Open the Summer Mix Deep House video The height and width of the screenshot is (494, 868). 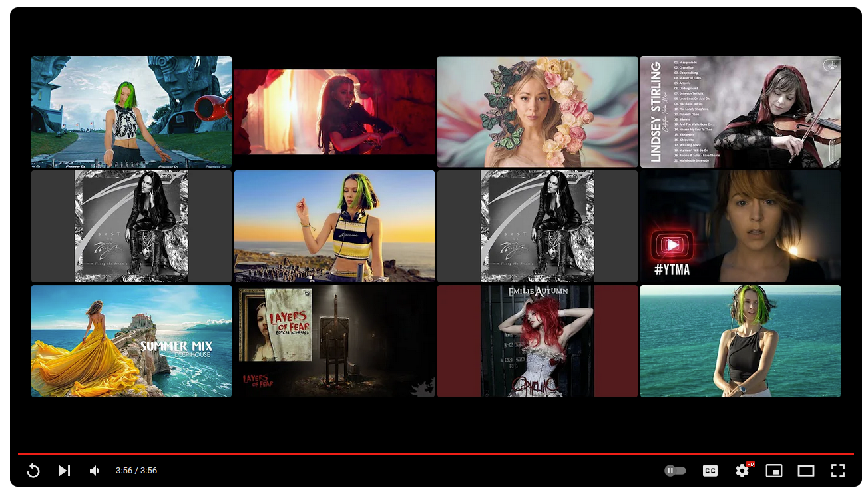click(x=131, y=341)
